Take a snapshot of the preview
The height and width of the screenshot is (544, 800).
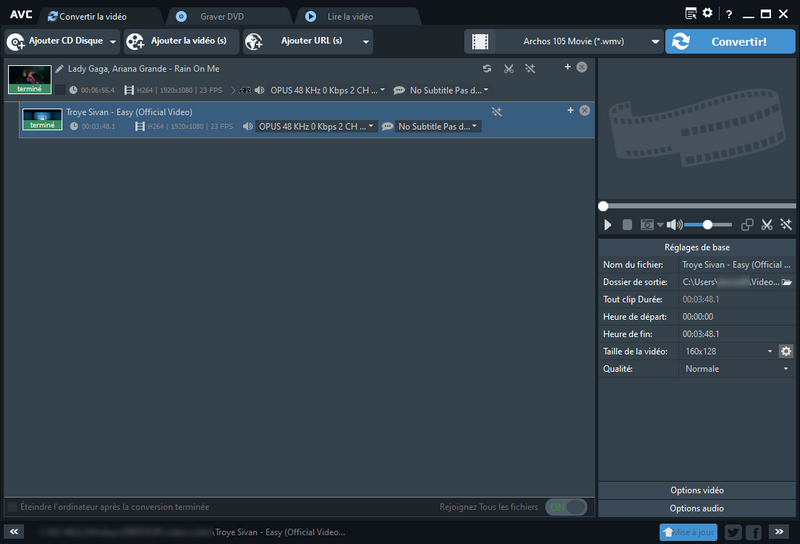pos(647,225)
